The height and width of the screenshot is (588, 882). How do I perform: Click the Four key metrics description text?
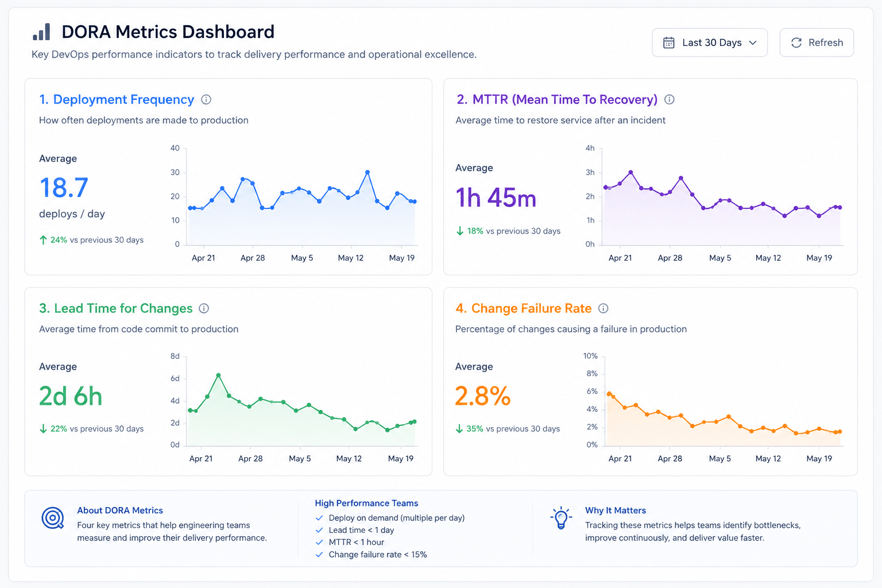172,532
